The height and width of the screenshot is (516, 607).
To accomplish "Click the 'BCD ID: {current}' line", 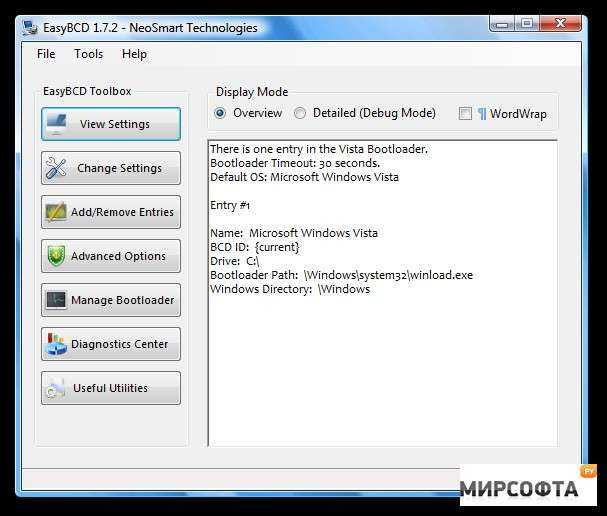I will tap(255, 247).
